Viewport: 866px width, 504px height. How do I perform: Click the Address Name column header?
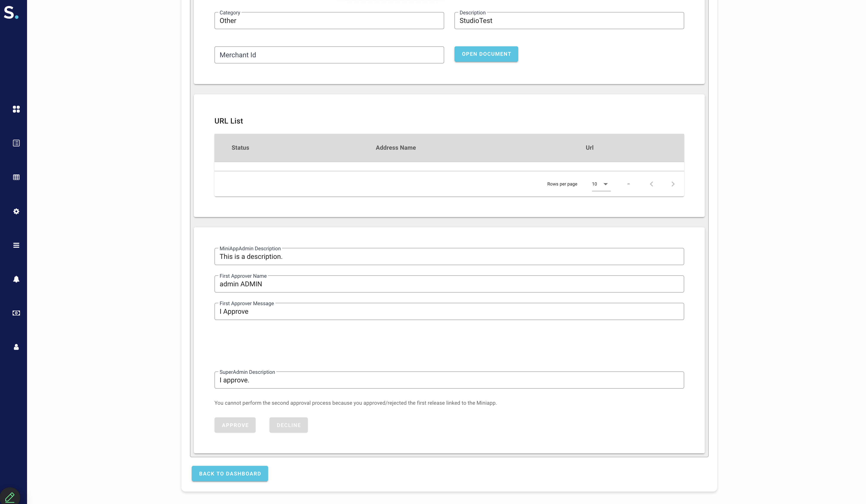[x=396, y=148]
